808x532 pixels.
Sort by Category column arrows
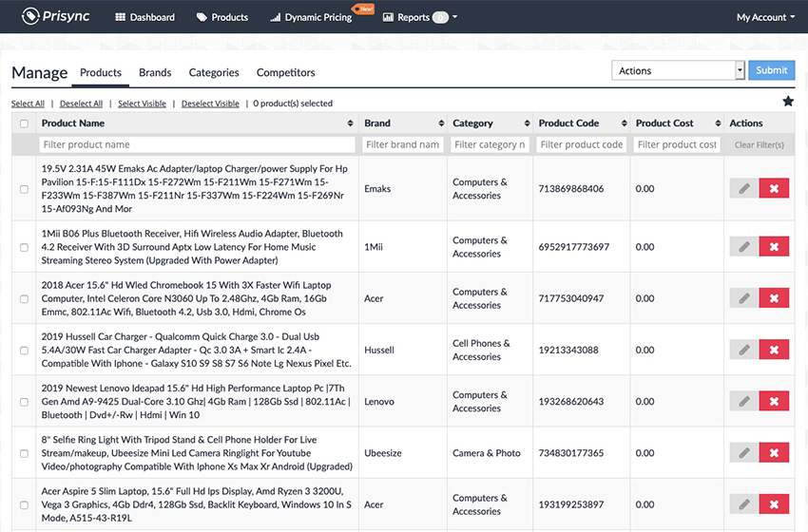click(x=527, y=123)
